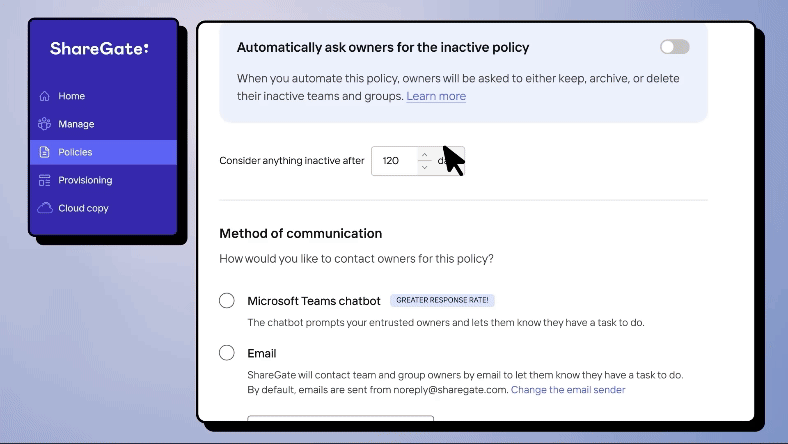This screenshot has width=788, height=444.
Task: Select the Policies menu item
Action: coord(104,152)
